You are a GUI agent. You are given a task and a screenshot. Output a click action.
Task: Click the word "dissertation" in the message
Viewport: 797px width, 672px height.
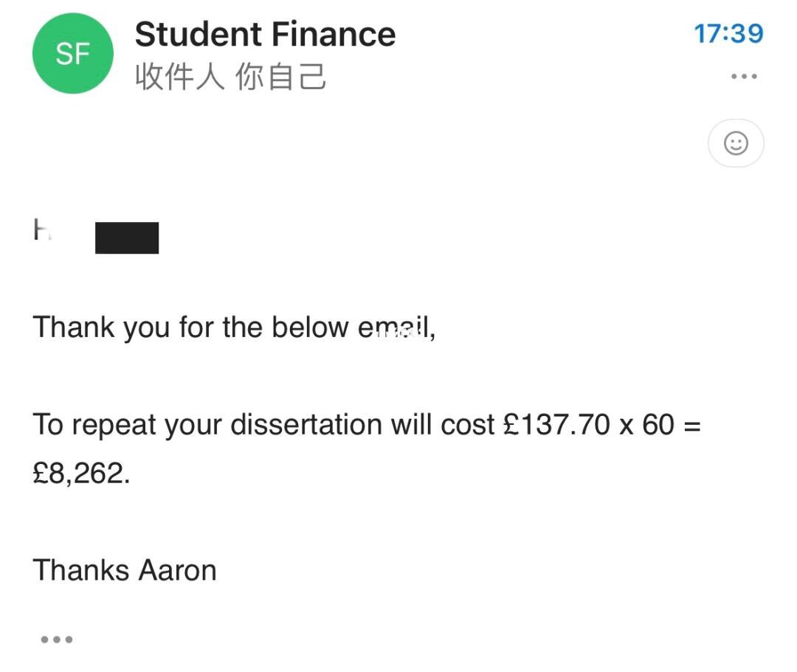305,426
